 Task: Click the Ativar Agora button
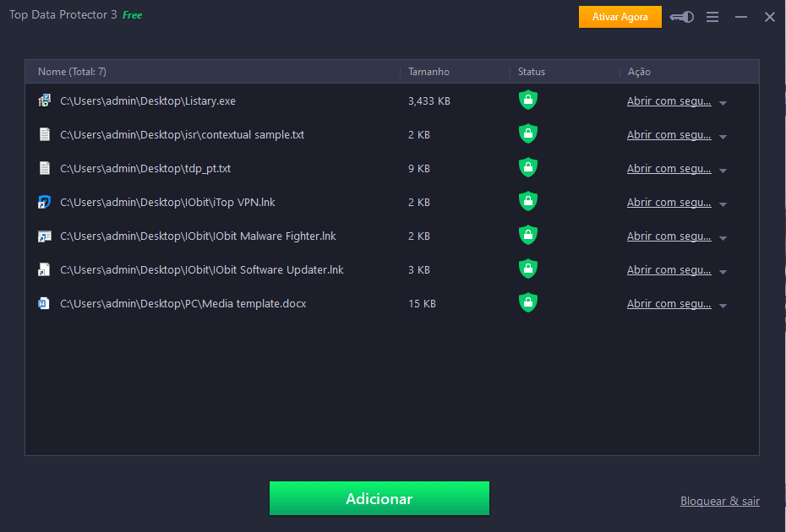point(620,17)
